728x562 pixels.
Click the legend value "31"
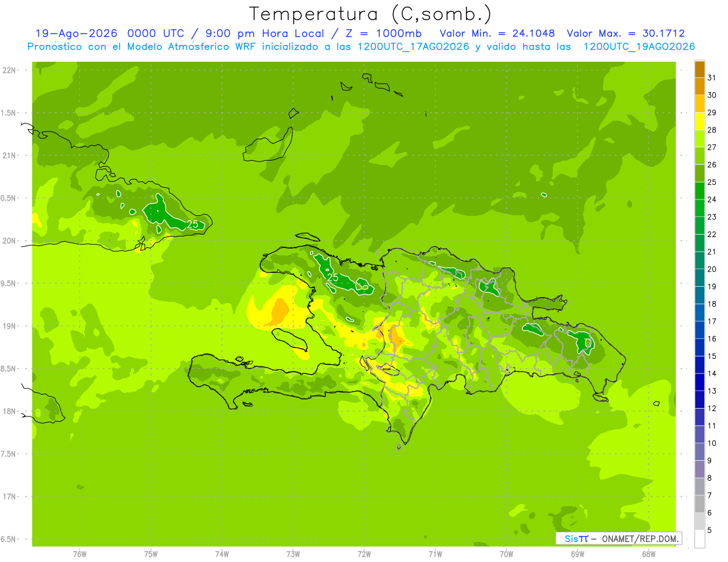712,78
